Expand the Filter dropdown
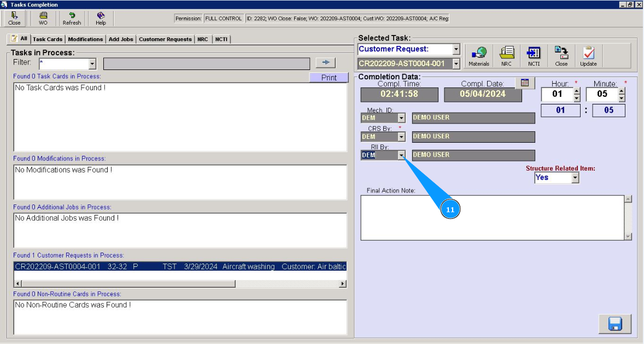 [92, 63]
